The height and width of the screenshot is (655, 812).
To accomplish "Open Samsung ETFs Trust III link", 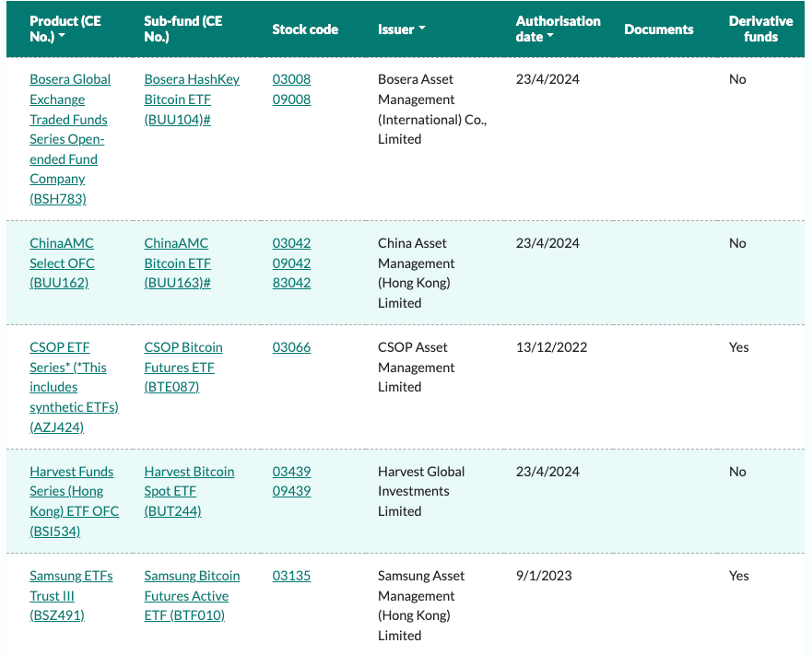I will (x=71, y=595).
